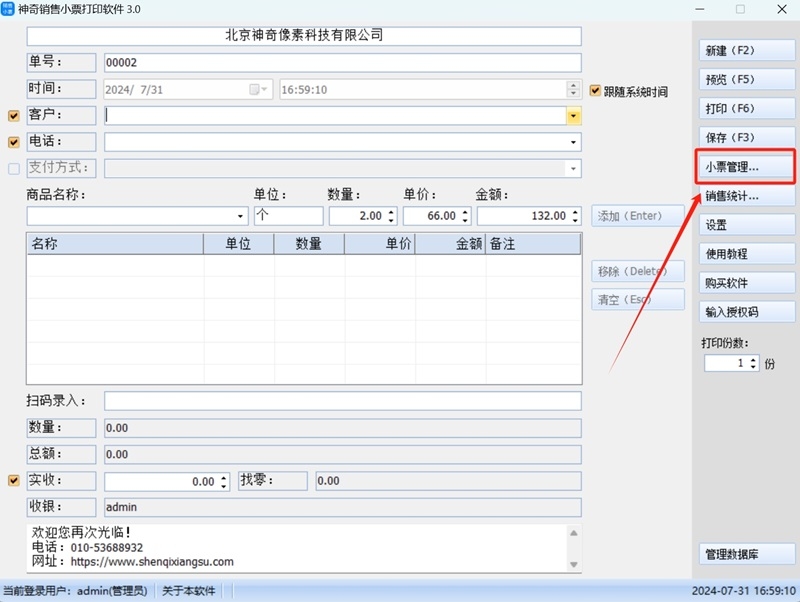Click the 单位 column header in table
The image size is (800, 602).
tap(239, 244)
